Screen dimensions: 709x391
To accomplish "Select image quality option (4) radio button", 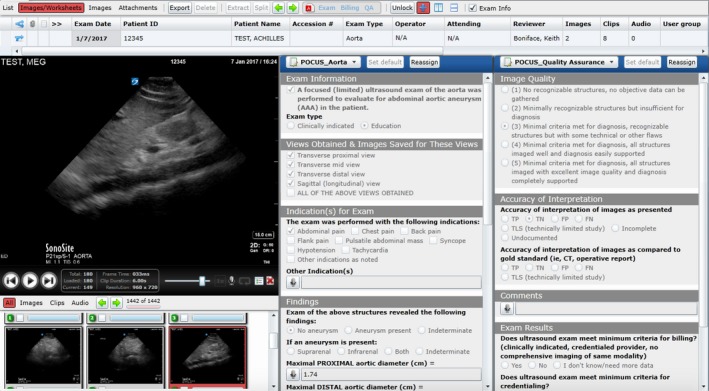I will [505, 145].
